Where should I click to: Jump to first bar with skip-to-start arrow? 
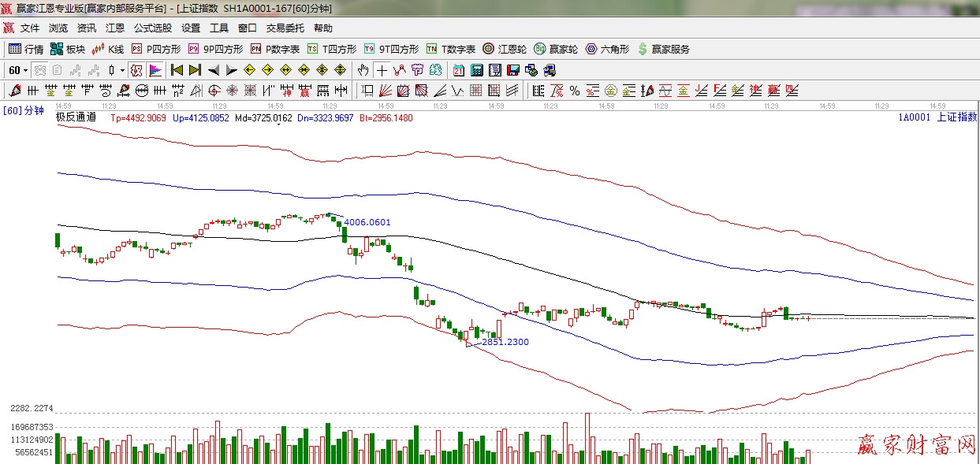pos(177,70)
